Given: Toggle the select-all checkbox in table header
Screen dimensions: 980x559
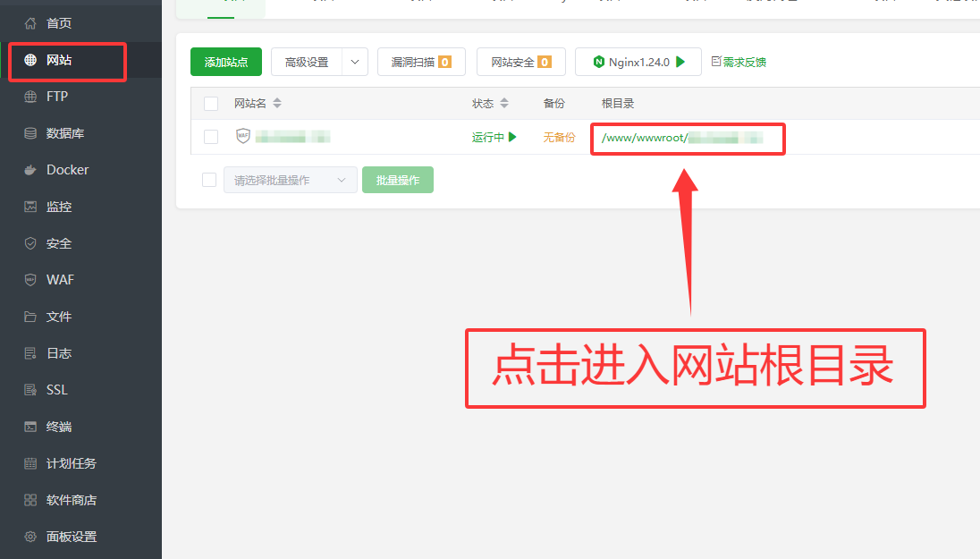Looking at the screenshot, I should (211, 104).
